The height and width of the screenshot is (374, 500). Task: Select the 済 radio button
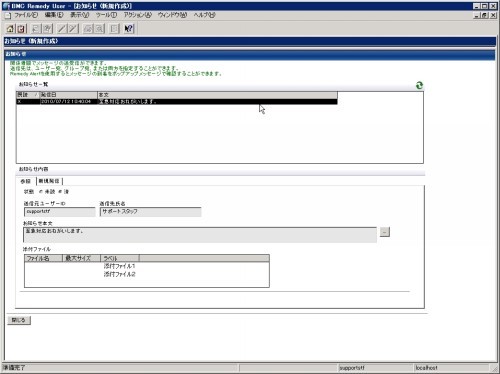[x=60, y=192]
